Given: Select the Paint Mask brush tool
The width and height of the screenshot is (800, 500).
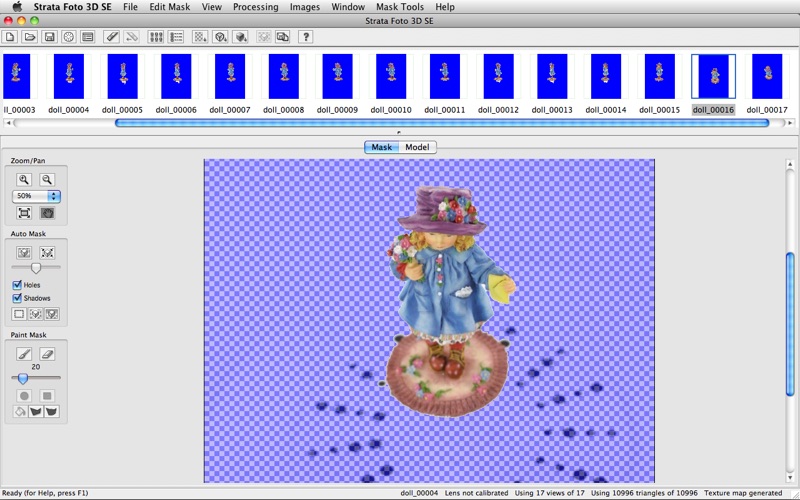Looking at the screenshot, I should tap(24, 354).
